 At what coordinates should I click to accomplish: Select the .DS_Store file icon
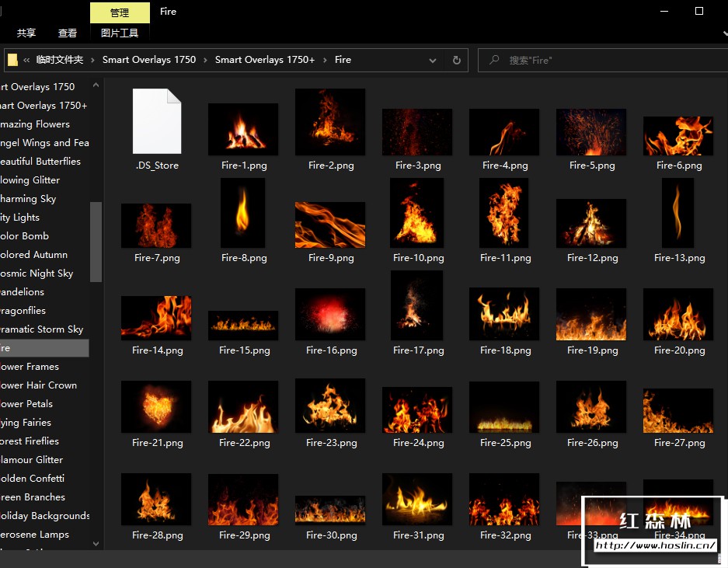tap(157, 121)
